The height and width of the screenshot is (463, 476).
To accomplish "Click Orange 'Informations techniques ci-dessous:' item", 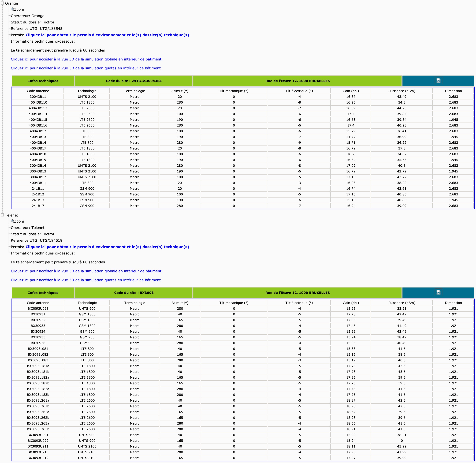I will click(x=43, y=41).
